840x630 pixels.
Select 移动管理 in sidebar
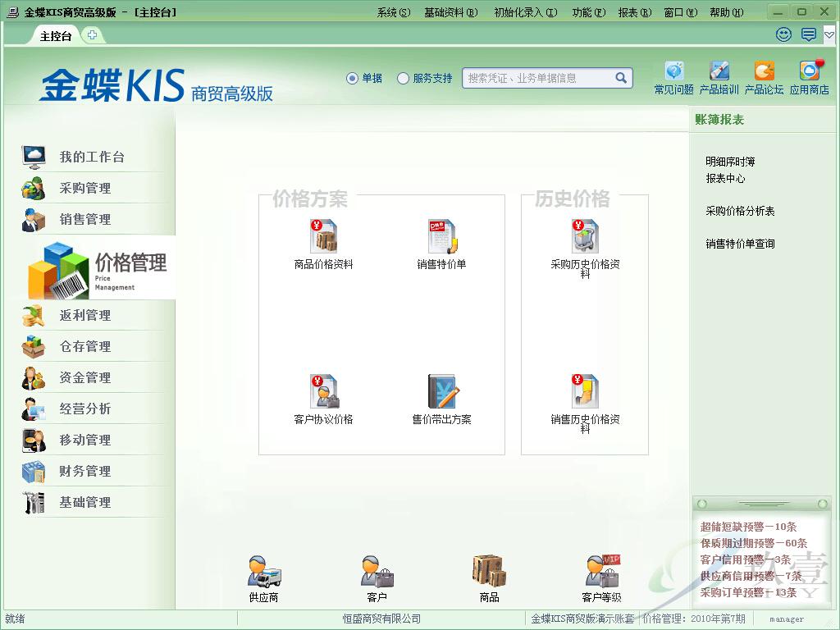(x=92, y=440)
